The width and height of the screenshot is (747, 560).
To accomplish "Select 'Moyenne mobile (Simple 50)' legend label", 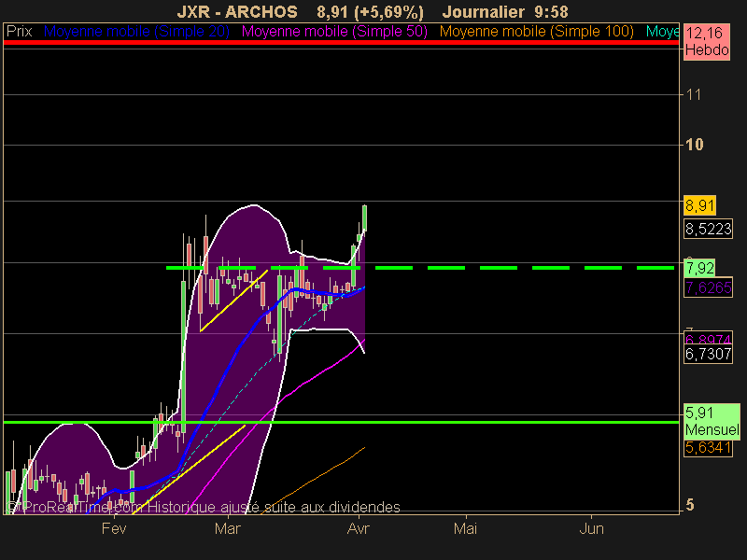I will (334, 32).
